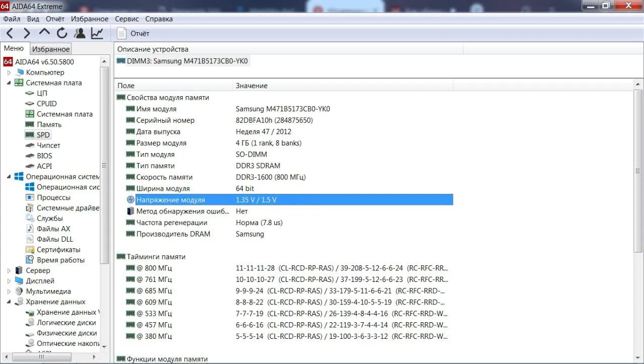Select the @ 380 МГц timing row
This screenshot has width=644, height=364.
284,336
